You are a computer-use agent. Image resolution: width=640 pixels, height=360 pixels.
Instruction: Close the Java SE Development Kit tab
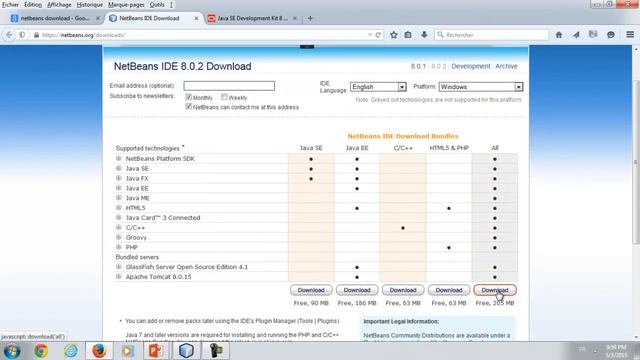coord(295,18)
